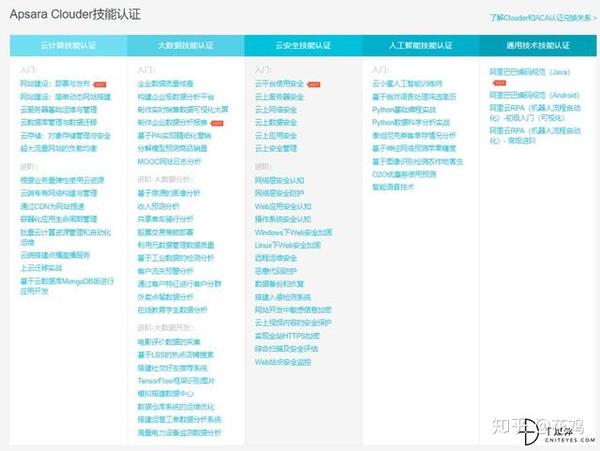The width and height of the screenshot is (600, 451).
Task: Open O2O优惠券使用预测 link
Action: 404,174
